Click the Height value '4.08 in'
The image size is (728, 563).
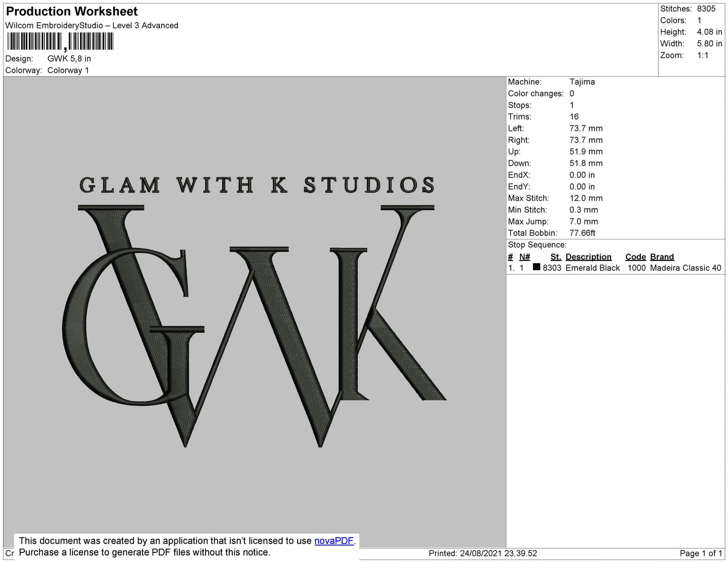[709, 32]
